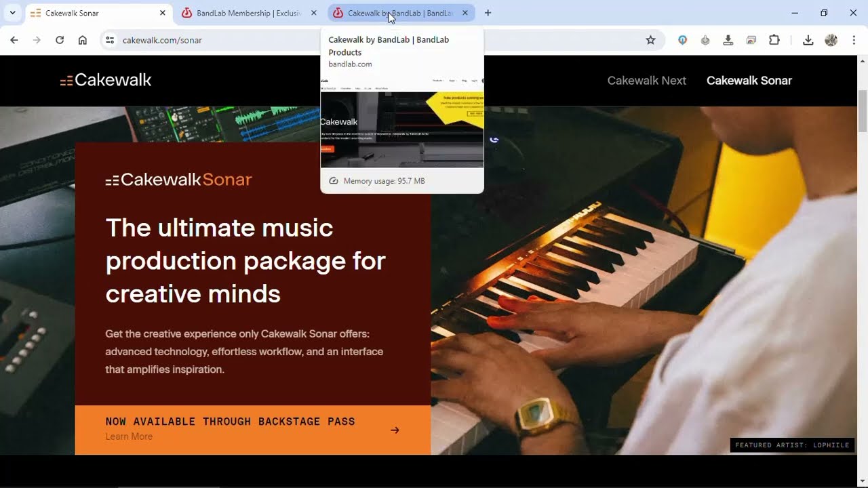Click the 'Featured Artist: Lophile' label
Image resolution: width=868 pixels, height=488 pixels.
click(792, 445)
